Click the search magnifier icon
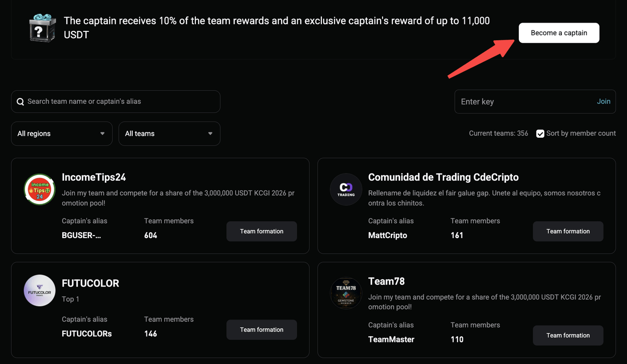This screenshot has width=627, height=364. pyautogui.click(x=21, y=102)
